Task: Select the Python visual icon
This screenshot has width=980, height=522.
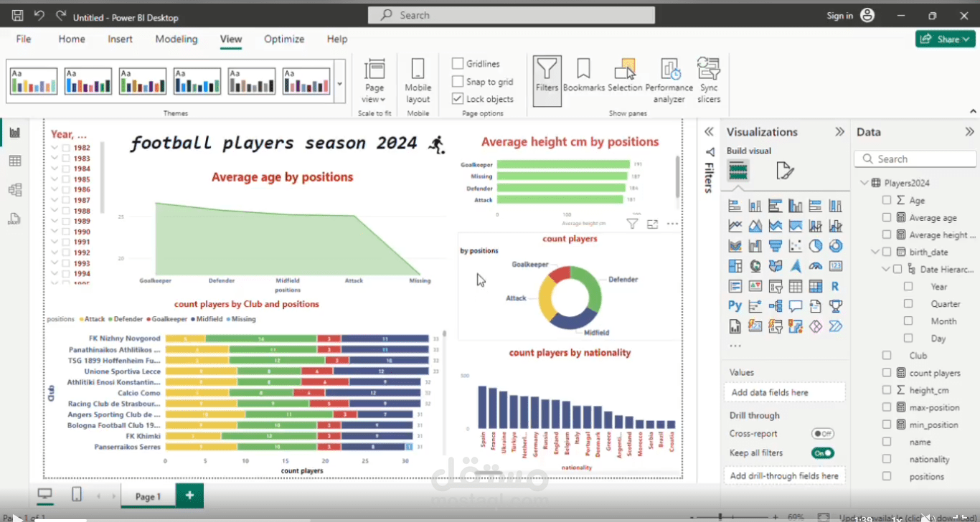Action: click(735, 306)
